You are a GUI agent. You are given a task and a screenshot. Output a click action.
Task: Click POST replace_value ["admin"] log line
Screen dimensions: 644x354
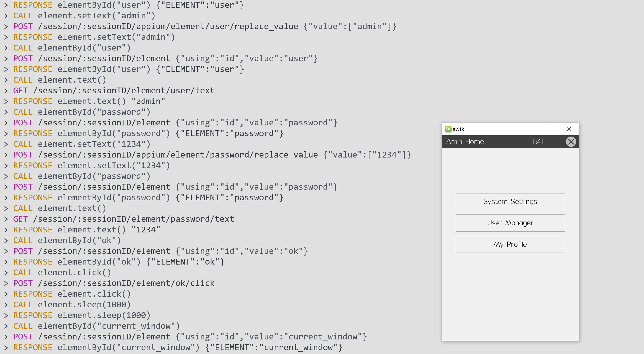(205, 27)
